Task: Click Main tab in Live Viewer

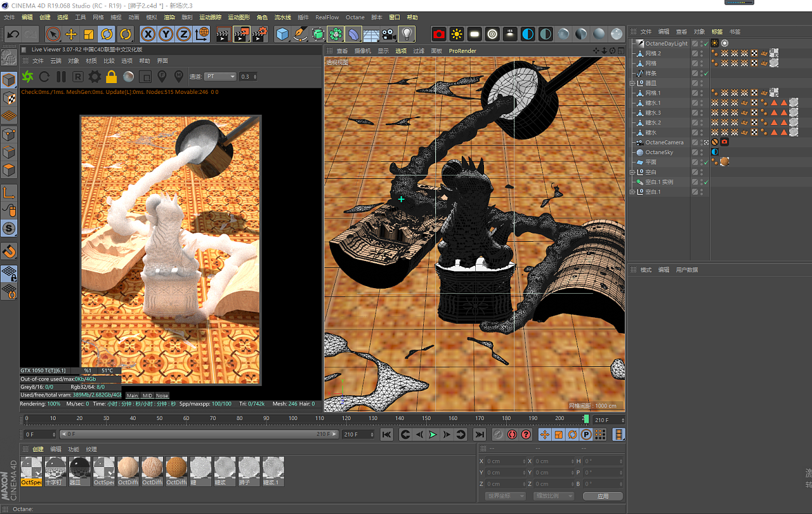Action: tap(132, 395)
